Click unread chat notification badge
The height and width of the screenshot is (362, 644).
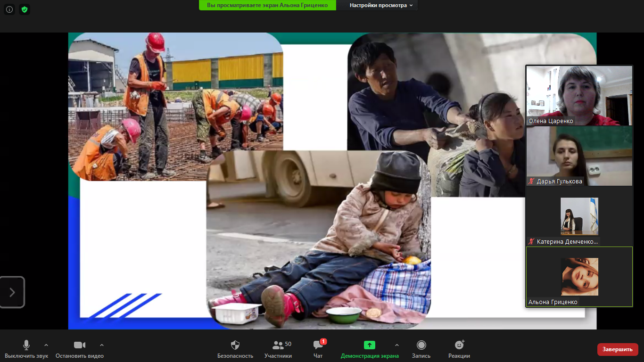[323, 342]
